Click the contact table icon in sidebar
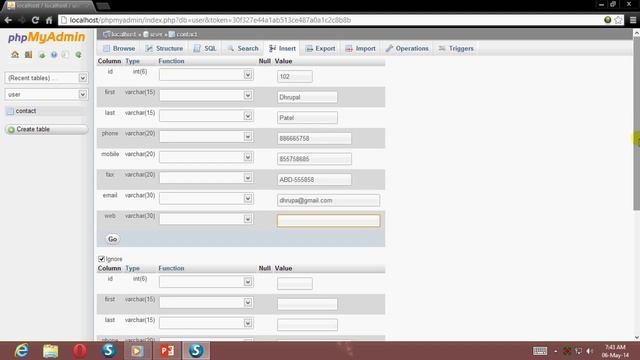640x360 pixels. coord(10,111)
